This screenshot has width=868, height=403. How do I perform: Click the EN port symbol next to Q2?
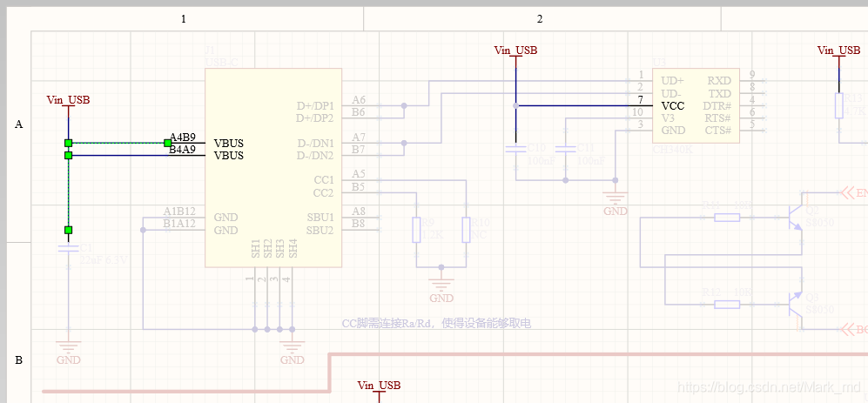(854, 192)
